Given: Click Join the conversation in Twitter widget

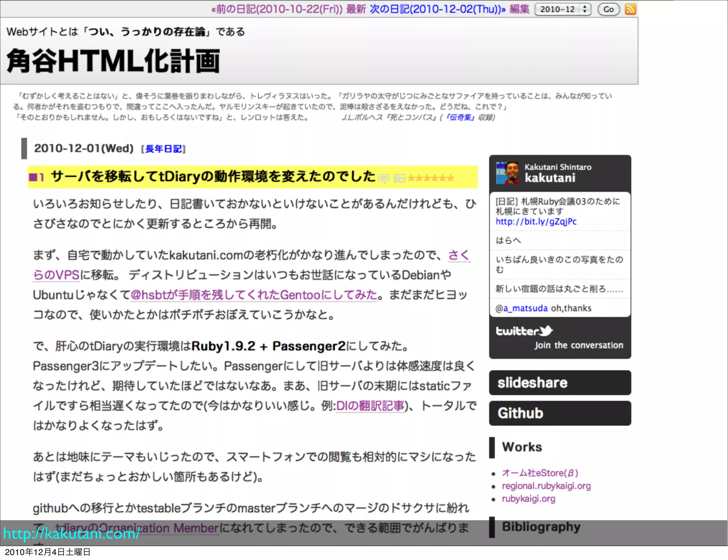Looking at the screenshot, I should (579, 345).
